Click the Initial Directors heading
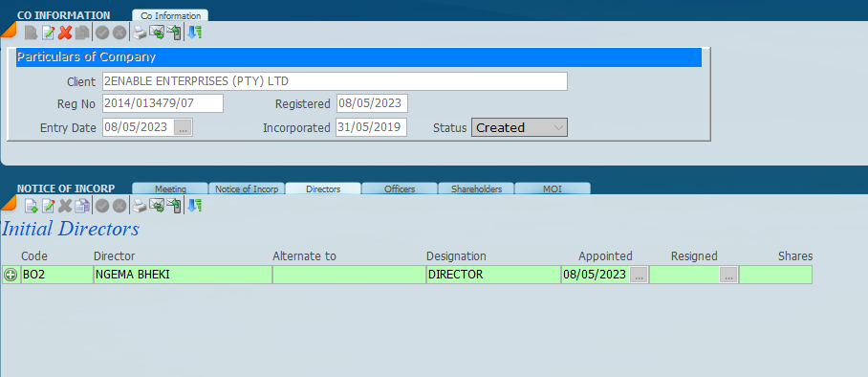This screenshot has width=868, height=377. 71,229
